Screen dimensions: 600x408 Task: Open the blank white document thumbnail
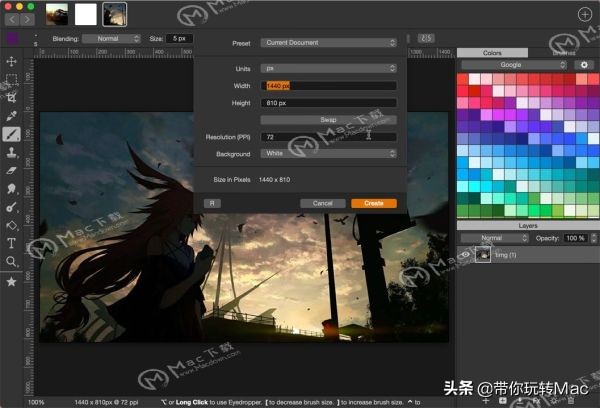86,15
